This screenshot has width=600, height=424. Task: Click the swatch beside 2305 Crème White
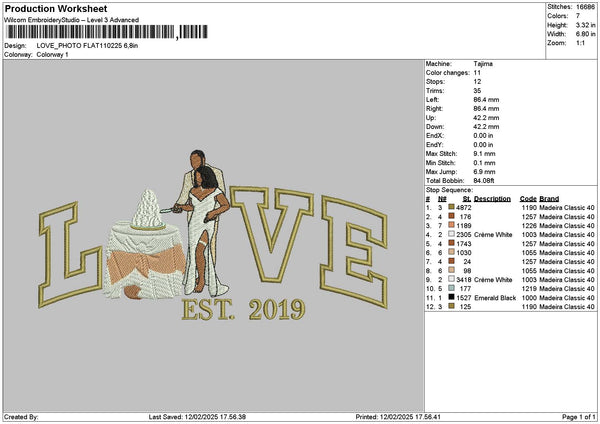452,234
